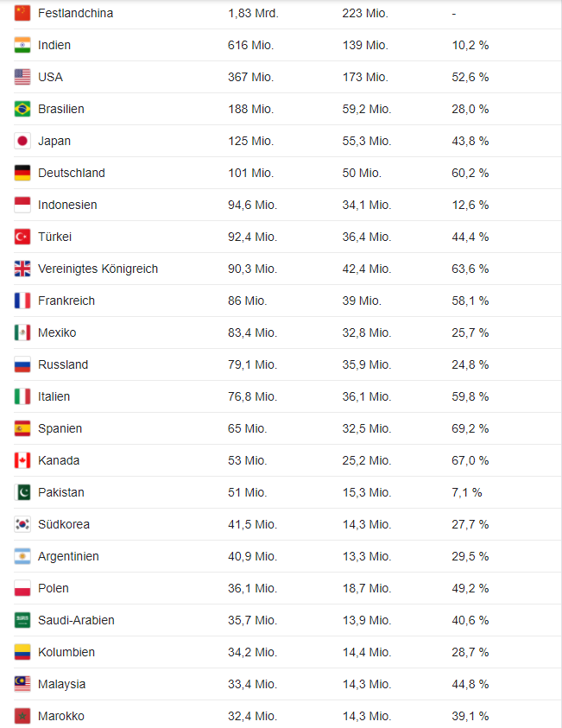Select the Marokko row text

pos(61,716)
